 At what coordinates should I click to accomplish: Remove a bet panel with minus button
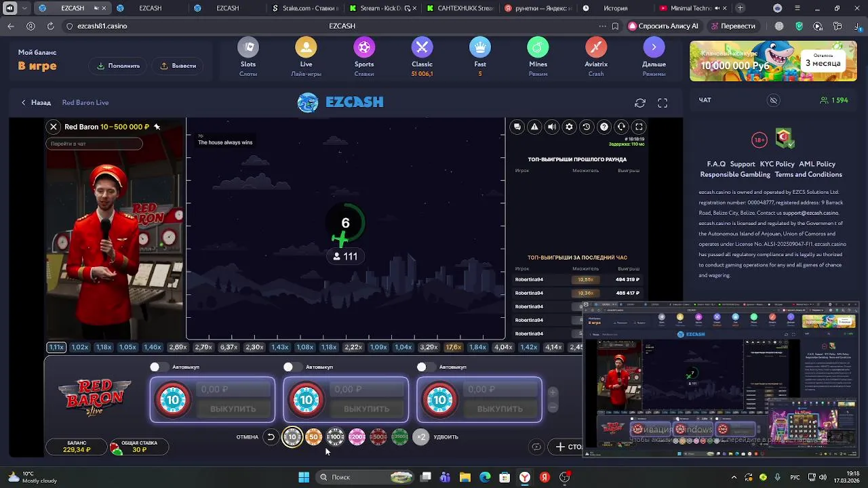[553, 407]
